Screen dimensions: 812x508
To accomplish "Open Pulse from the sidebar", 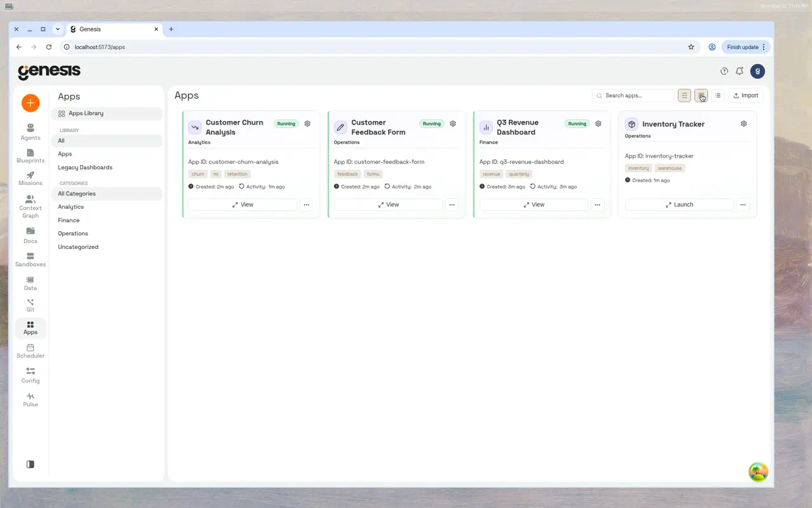I will click(30, 399).
